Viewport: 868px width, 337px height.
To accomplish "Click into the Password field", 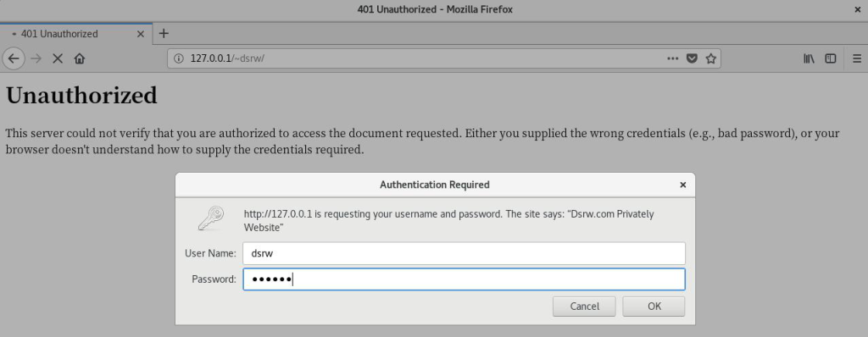I will [464, 279].
